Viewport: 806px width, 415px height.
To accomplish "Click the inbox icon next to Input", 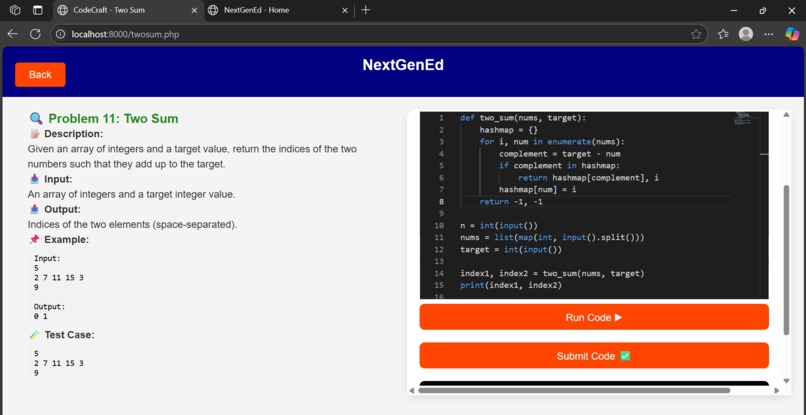I will pos(34,179).
